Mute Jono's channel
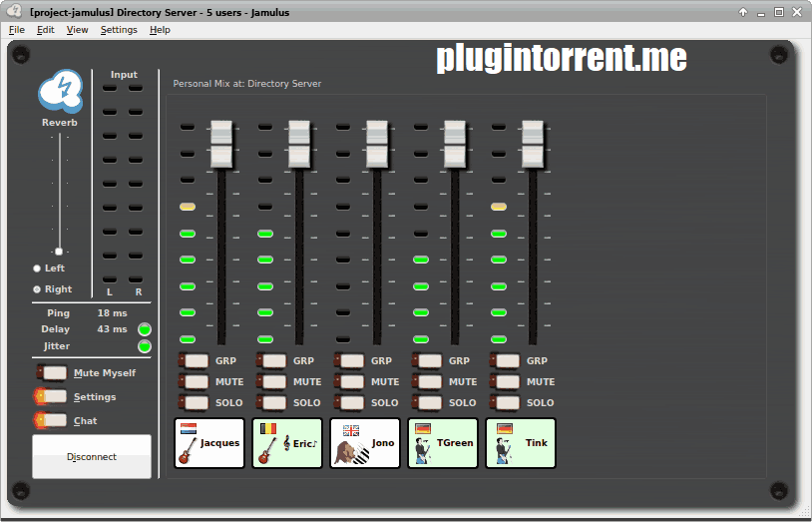The image size is (812, 522). [x=349, y=381]
